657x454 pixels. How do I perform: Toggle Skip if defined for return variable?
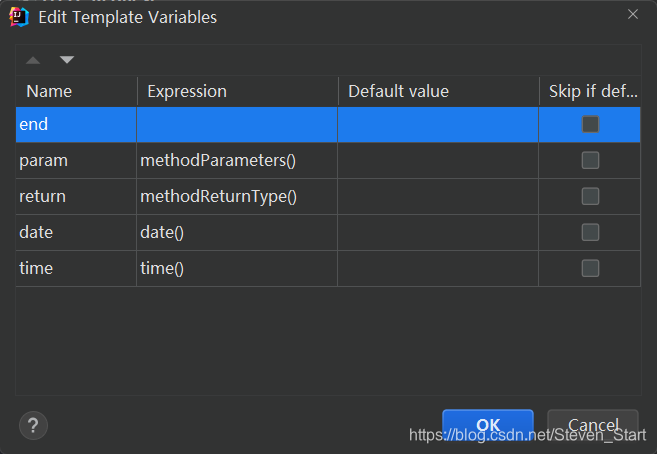pyautogui.click(x=590, y=196)
